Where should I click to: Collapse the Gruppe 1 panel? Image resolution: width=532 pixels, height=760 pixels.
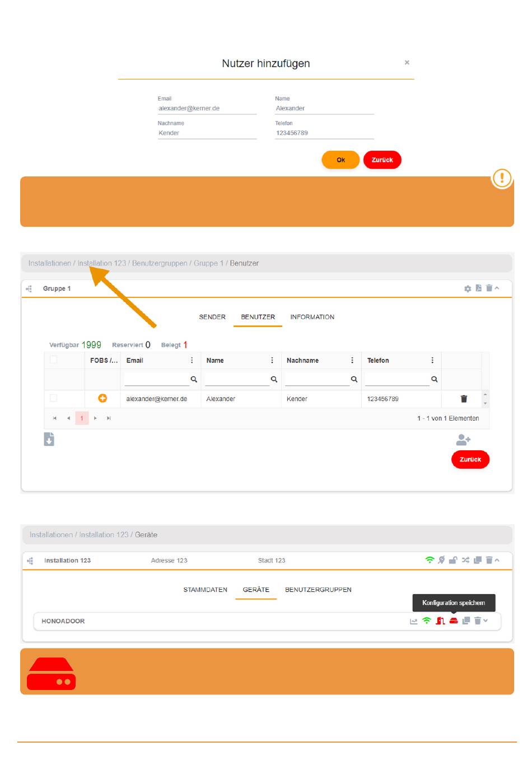point(497,288)
